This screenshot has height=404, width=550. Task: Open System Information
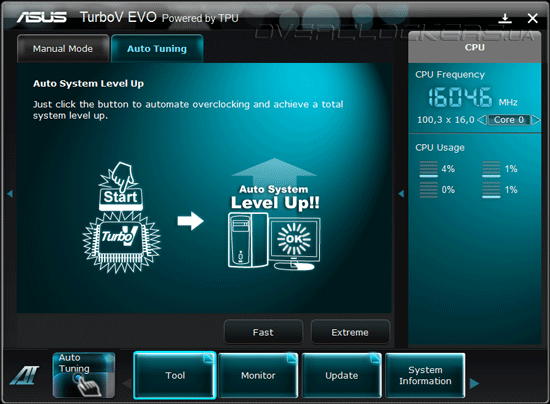pyautogui.click(x=425, y=375)
